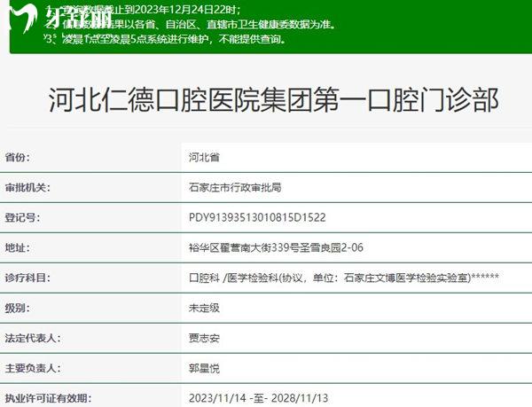Select the clinic title 河北仁德口腔医院集团第一口腔门诊部
Viewport: 532px width, 407px height.
[x=274, y=99]
